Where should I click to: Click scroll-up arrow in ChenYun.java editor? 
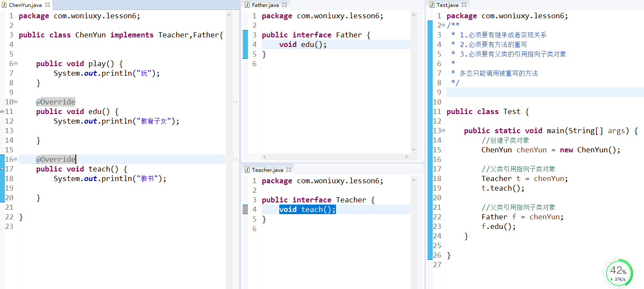tap(229, 15)
